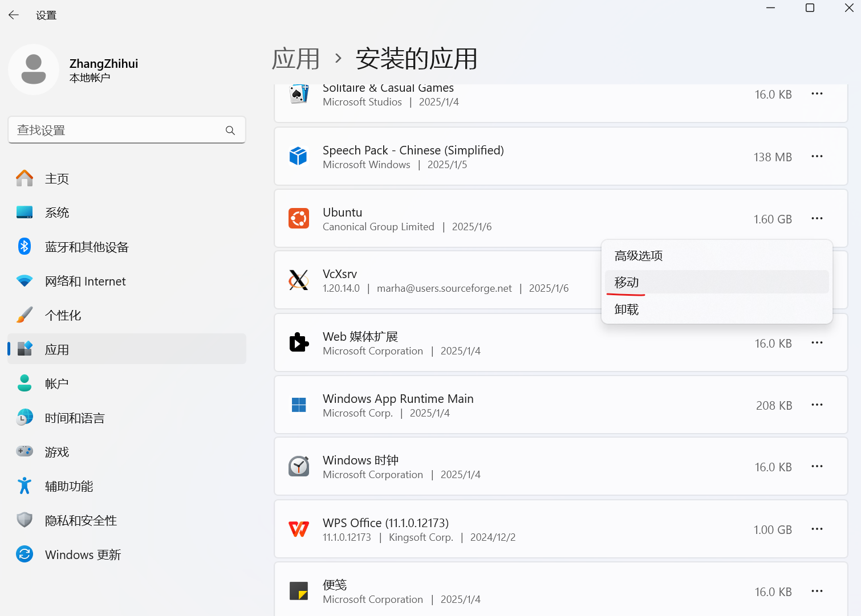This screenshot has height=616, width=861.
Task: Click the Solitaire & Casual Games app icon
Action: [299, 94]
